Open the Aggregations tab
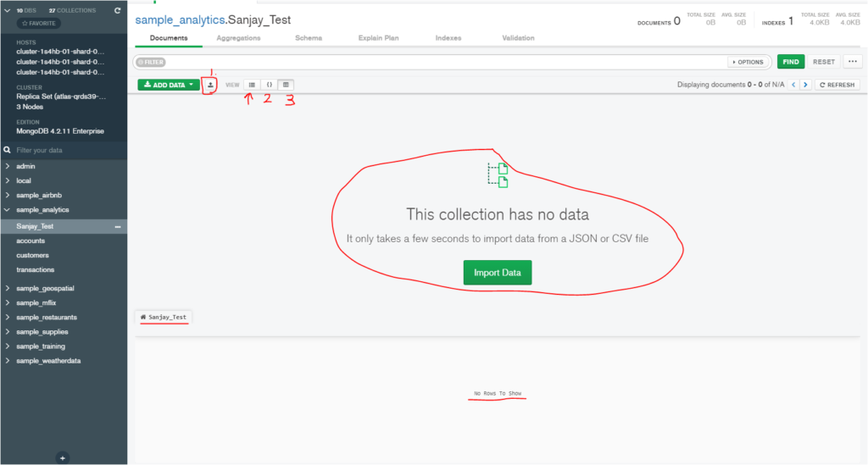 238,38
